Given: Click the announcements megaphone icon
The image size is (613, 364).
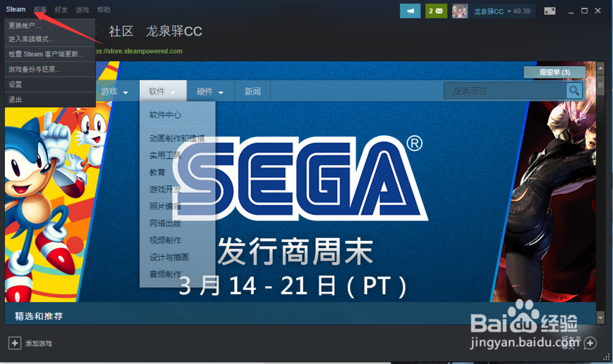Looking at the screenshot, I should click(x=410, y=11).
